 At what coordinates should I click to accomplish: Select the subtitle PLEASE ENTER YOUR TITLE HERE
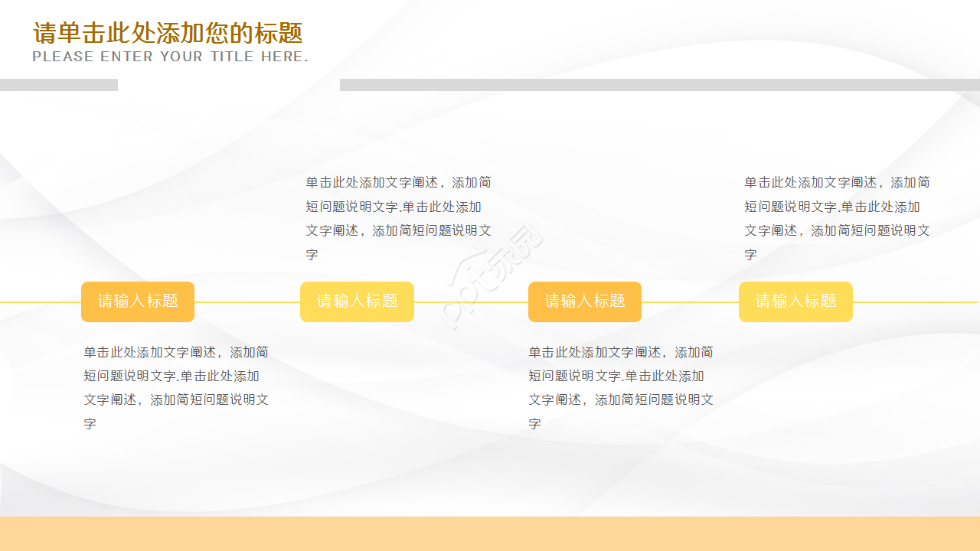(170, 57)
